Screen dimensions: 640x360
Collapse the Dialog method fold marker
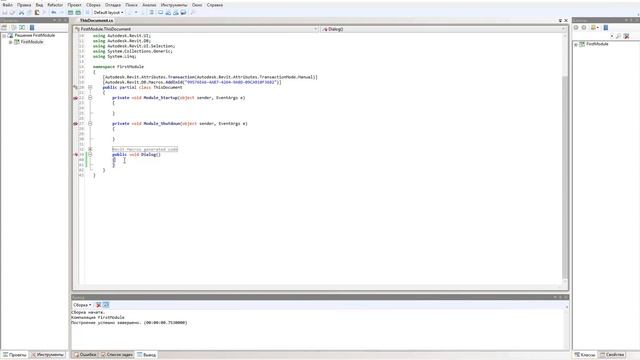[x=90, y=154]
